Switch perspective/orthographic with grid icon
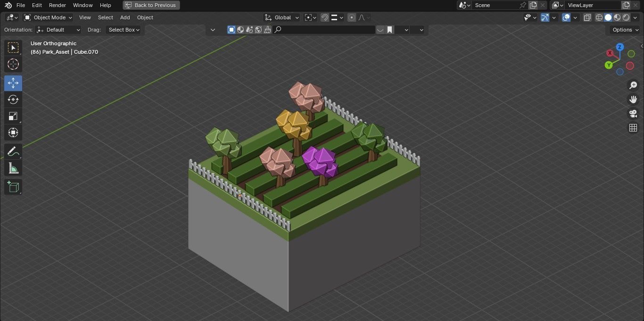 633,128
